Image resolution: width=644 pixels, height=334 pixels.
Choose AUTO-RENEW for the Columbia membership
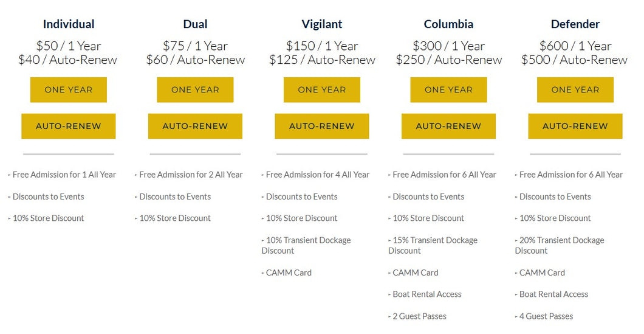point(448,126)
